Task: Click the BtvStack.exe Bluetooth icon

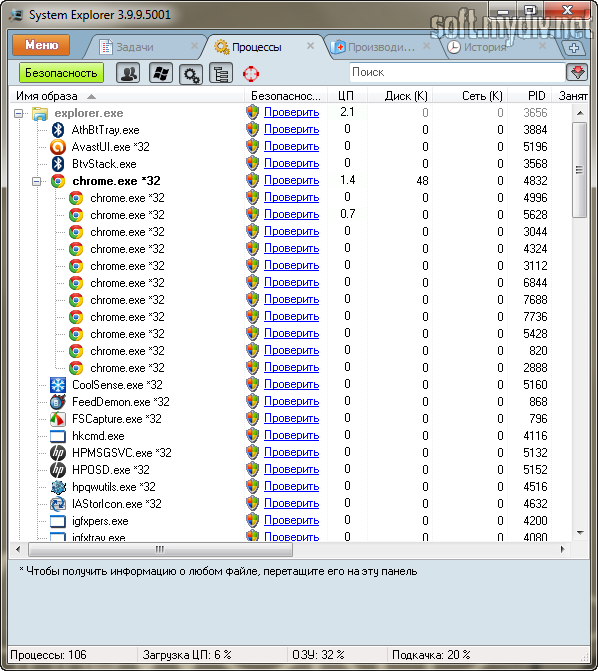Action: tap(58, 164)
